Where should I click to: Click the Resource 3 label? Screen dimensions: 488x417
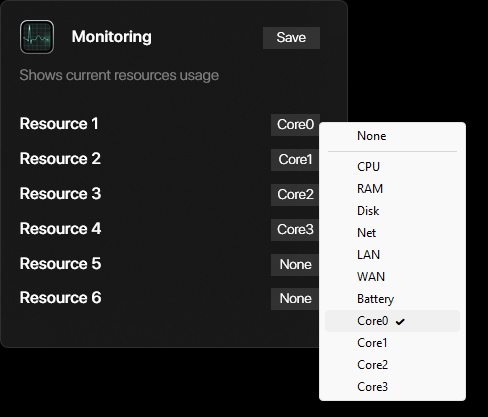click(60, 194)
